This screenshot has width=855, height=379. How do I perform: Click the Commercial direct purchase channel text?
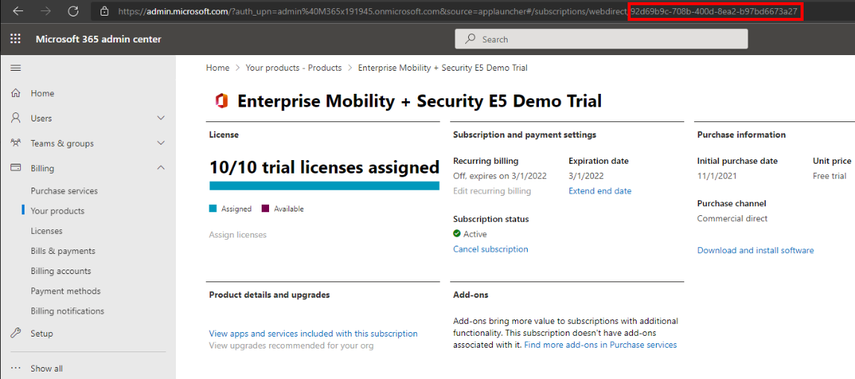coord(732,218)
